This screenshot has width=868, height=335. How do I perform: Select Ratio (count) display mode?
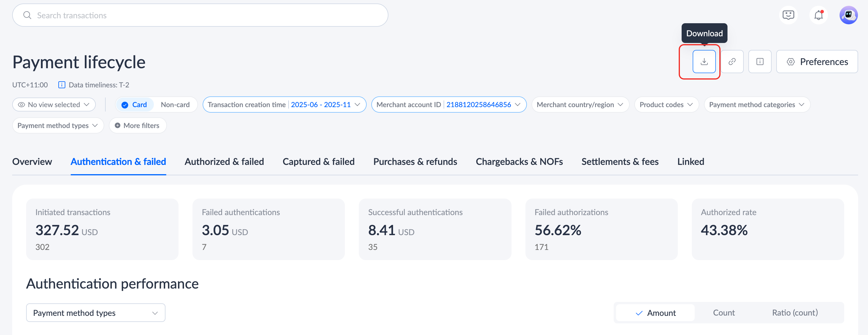pos(795,313)
